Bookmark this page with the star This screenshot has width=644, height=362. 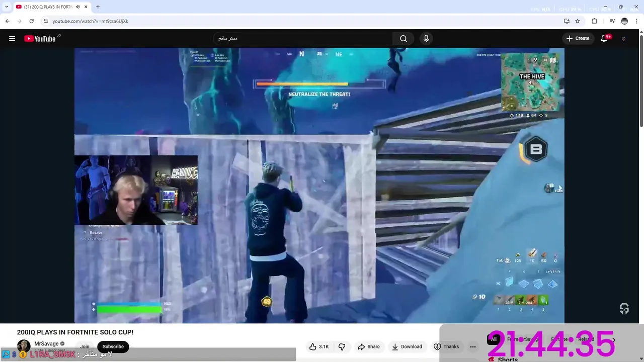pos(578,21)
